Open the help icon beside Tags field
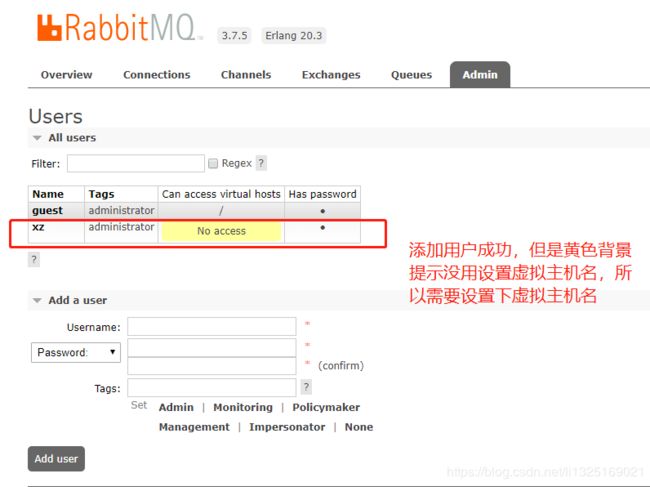 coord(306,387)
